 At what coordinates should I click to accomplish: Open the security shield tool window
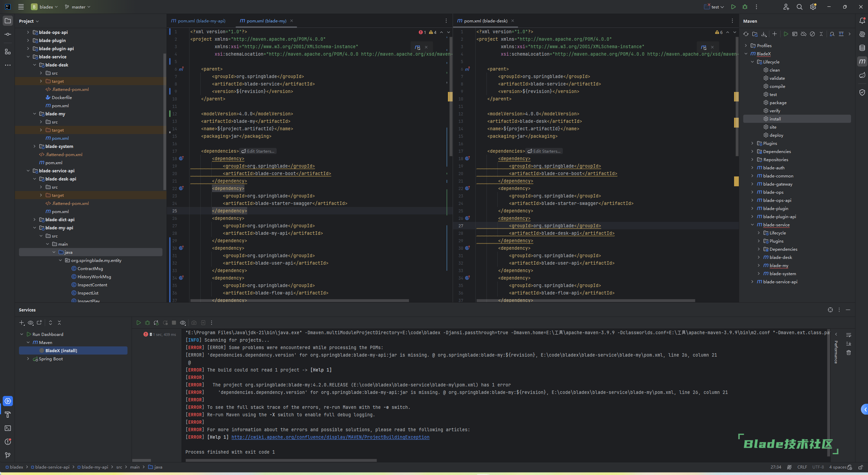click(x=862, y=92)
